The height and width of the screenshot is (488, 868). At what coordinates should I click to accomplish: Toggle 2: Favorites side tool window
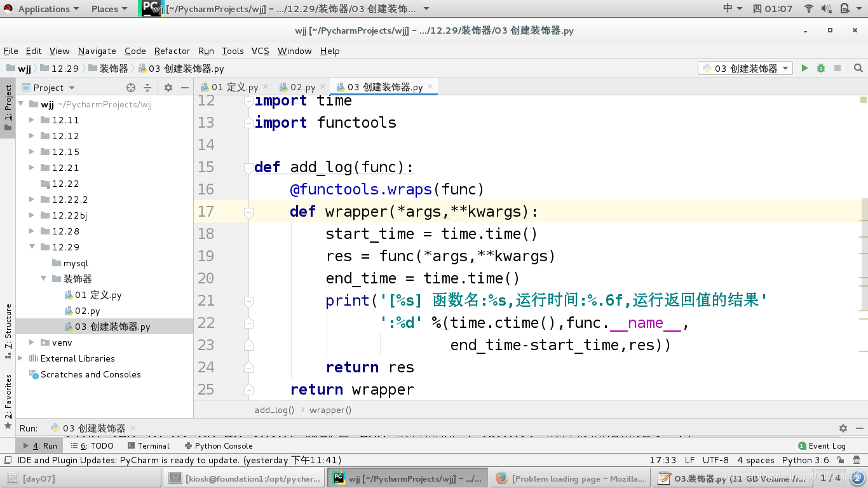click(x=8, y=402)
